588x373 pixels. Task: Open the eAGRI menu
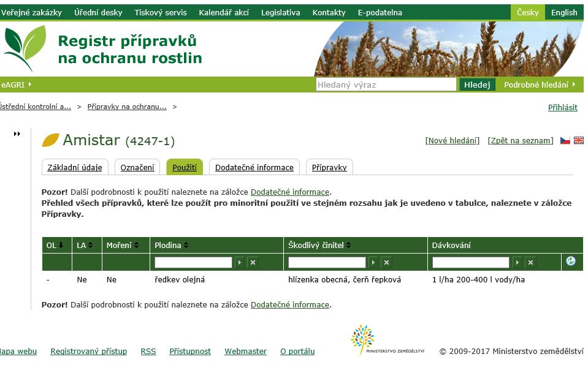pyautogui.click(x=16, y=85)
